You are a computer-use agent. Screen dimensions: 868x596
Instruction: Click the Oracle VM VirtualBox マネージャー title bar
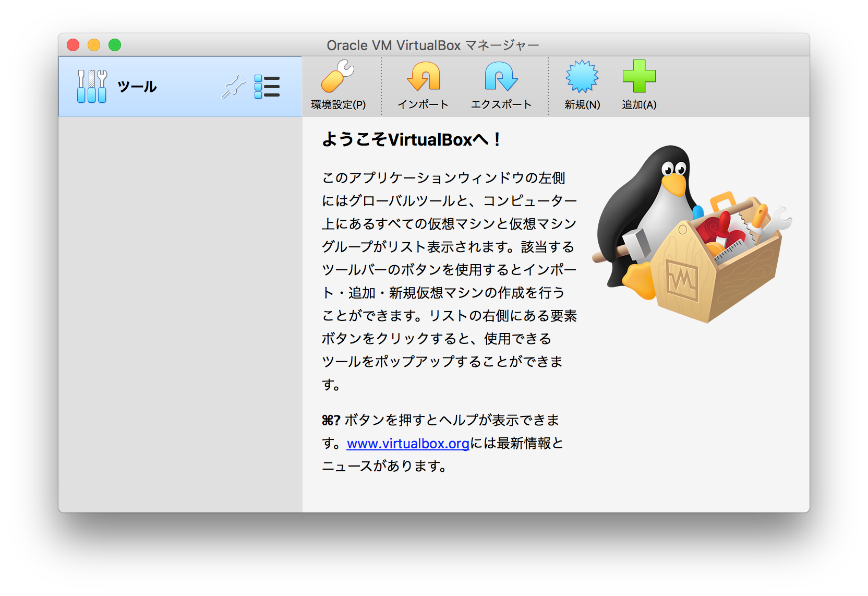tap(433, 45)
